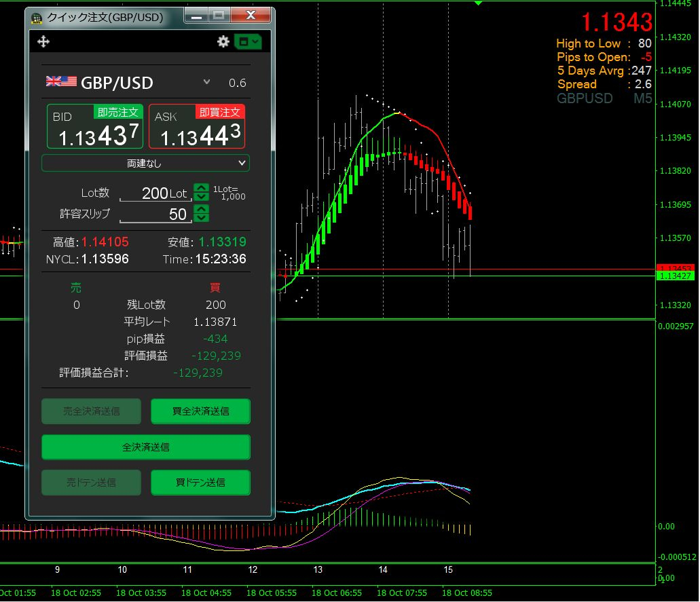The height and width of the screenshot is (602, 700).
Task: Click the maximize button of quick order window
Action: click(219, 16)
